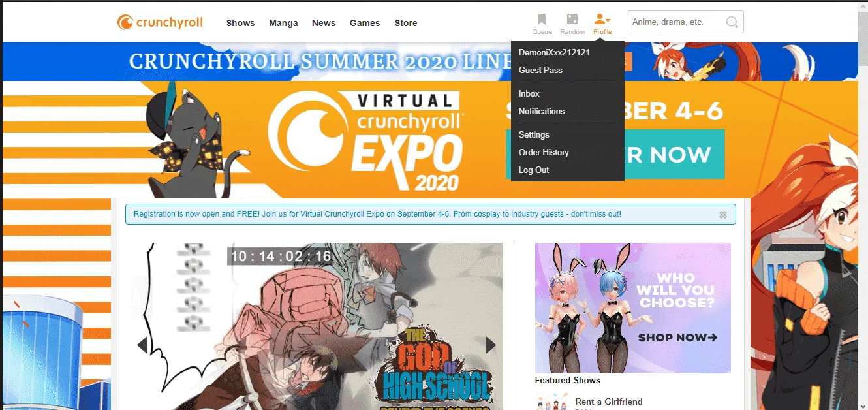Open the News section
Screen dimensions: 868x410
tap(324, 23)
